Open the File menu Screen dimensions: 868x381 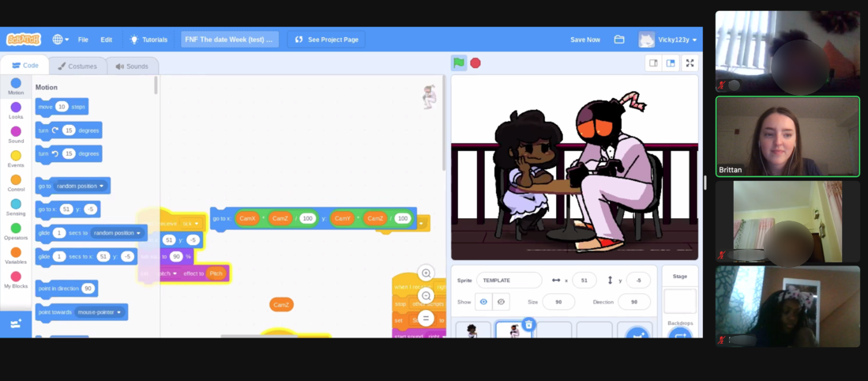pos(83,40)
